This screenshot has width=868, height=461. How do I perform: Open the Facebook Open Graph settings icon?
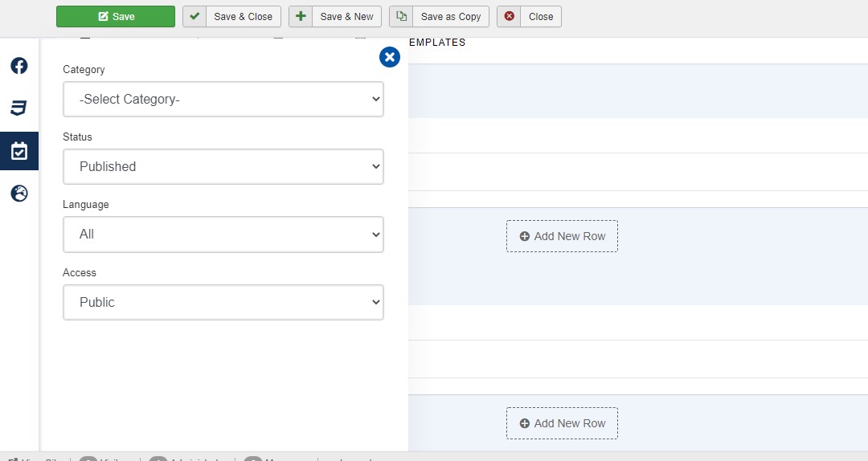[19, 66]
